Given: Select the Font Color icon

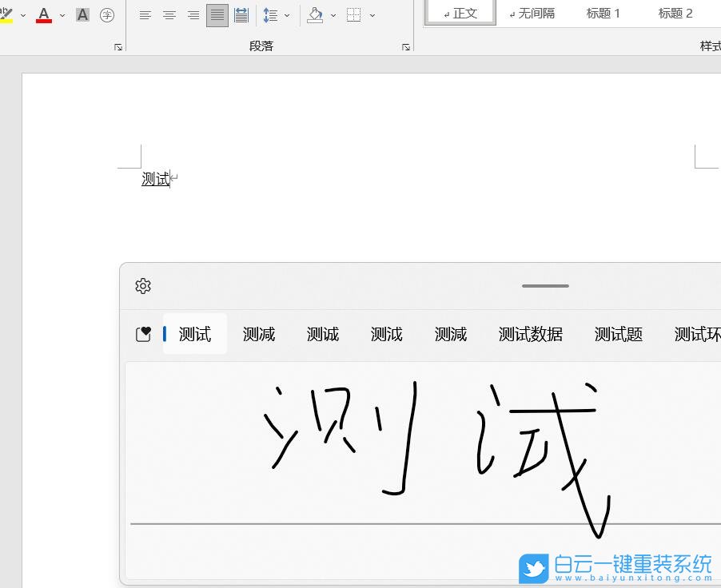Looking at the screenshot, I should click(44, 14).
